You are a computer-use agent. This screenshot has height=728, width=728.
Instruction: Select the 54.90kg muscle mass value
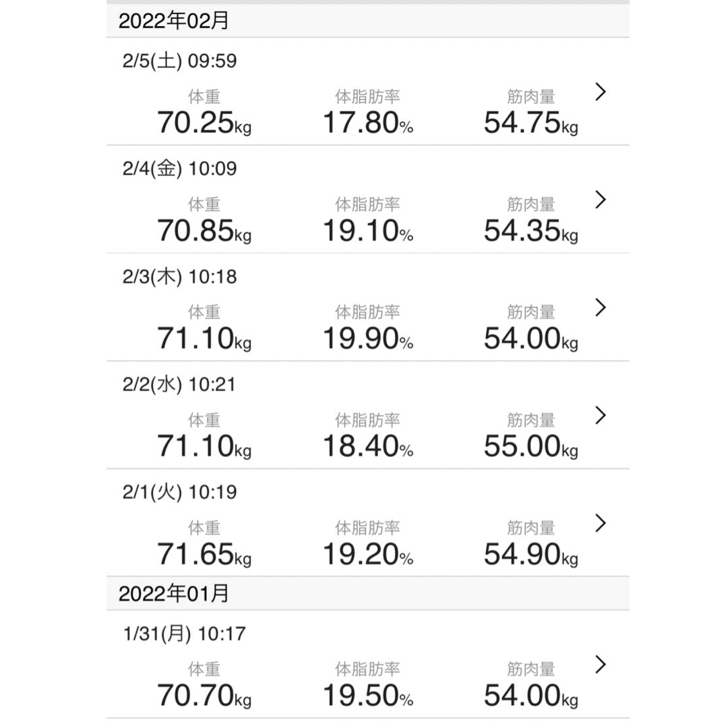point(530,554)
